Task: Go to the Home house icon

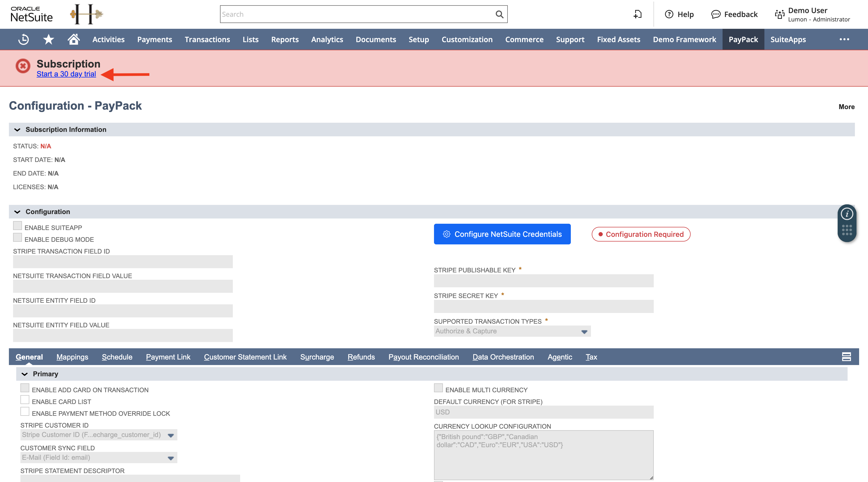Action: pos(74,39)
